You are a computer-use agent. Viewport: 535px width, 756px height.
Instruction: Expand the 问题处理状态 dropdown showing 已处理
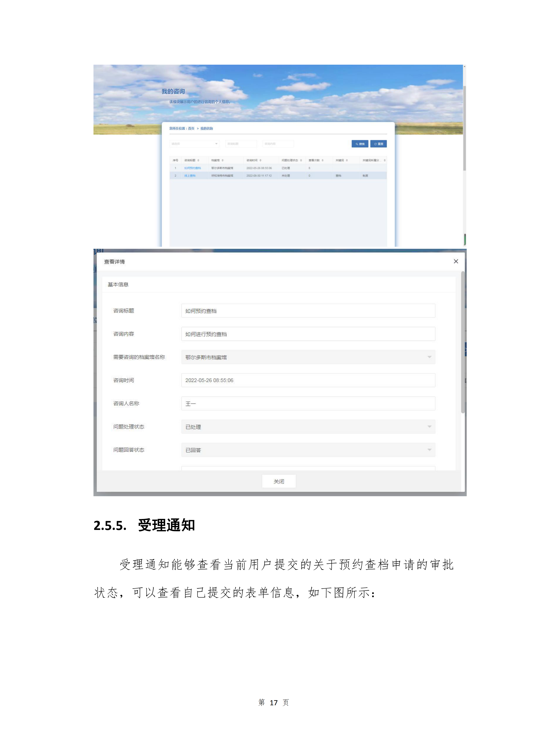pyautogui.click(x=308, y=427)
